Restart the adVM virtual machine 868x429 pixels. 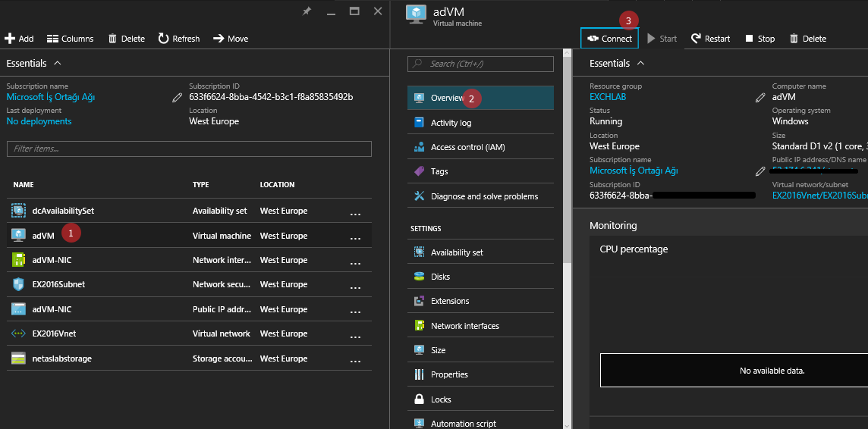click(x=711, y=39)
